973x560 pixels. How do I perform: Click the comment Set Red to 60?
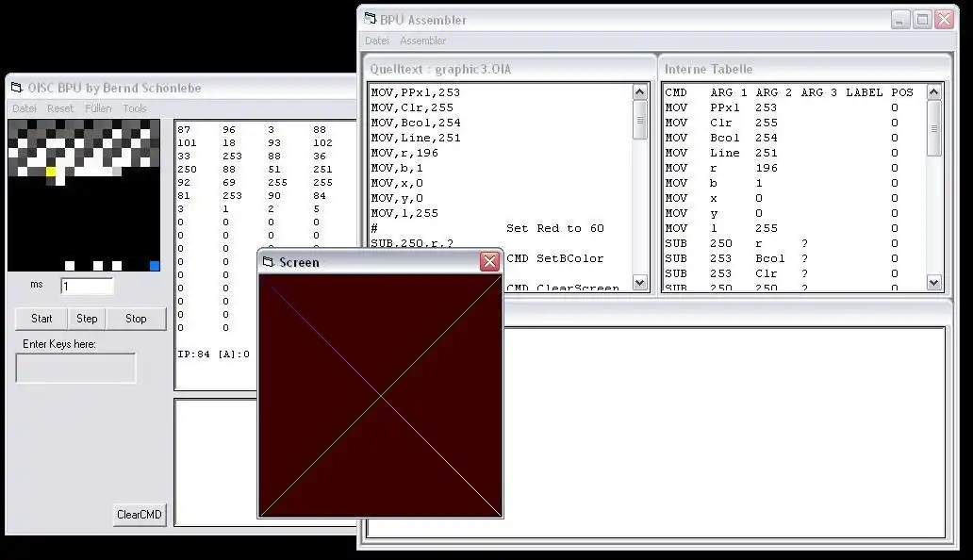pyautogui.click(x=554, y=228)
